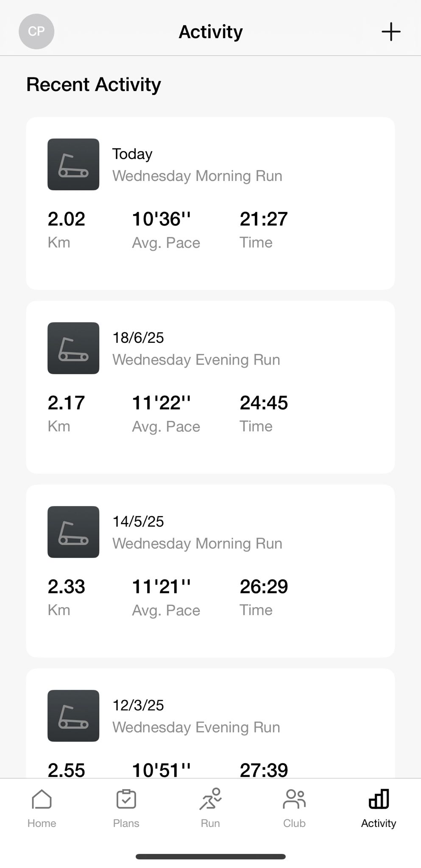
Task: Tap the 10'36'' average pace value
Action: pos(161,219)
